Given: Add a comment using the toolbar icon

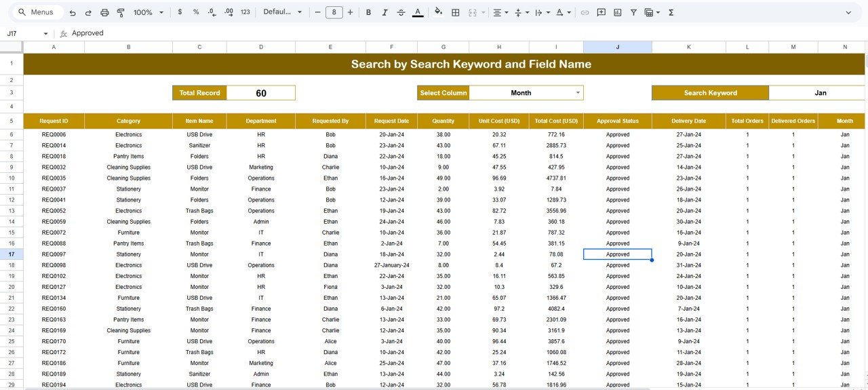Looking at the screenshot, I should 600,12.
